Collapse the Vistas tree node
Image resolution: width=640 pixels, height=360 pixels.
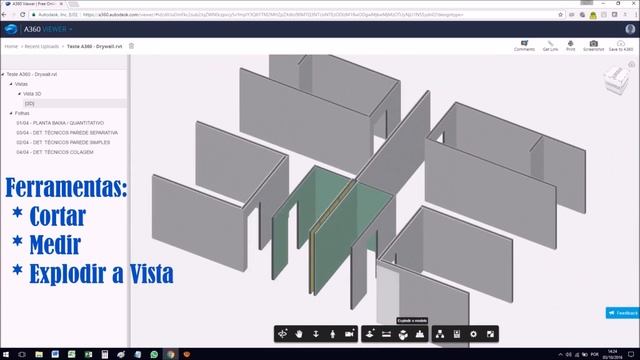pos(11,84)
